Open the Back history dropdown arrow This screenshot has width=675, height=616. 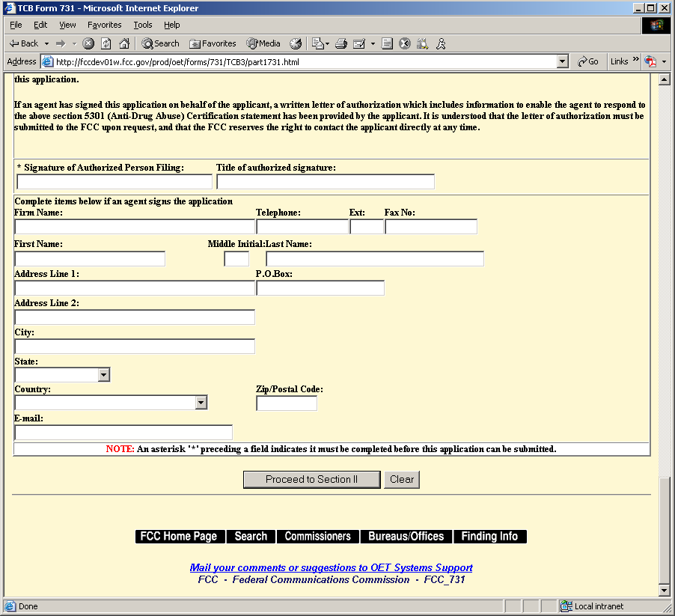pyautogui.click(x=46, y=43)
